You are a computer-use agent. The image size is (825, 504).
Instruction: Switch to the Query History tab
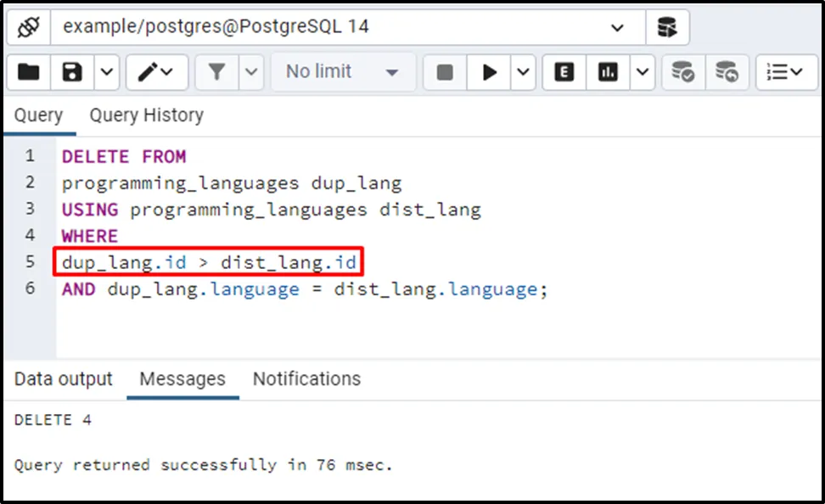(x=146, y=115)
